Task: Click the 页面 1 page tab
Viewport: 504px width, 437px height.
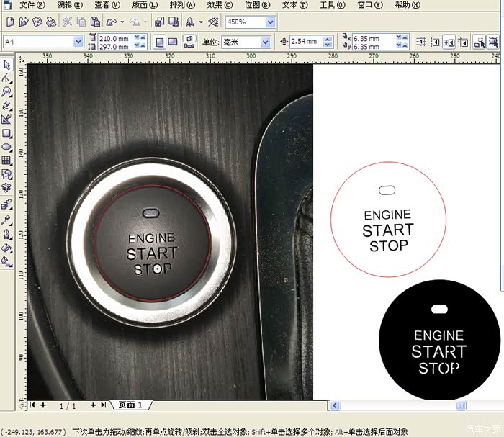Action: coord(132,405)
